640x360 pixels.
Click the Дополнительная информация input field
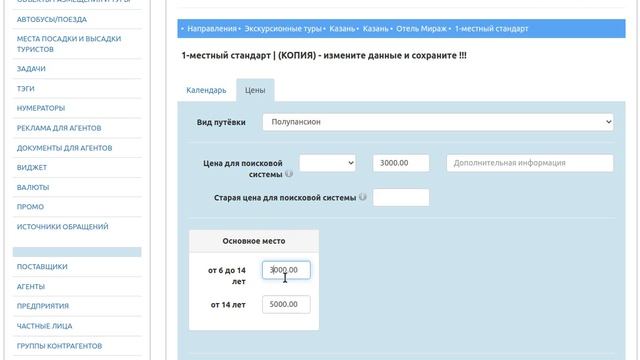point(530,163)
